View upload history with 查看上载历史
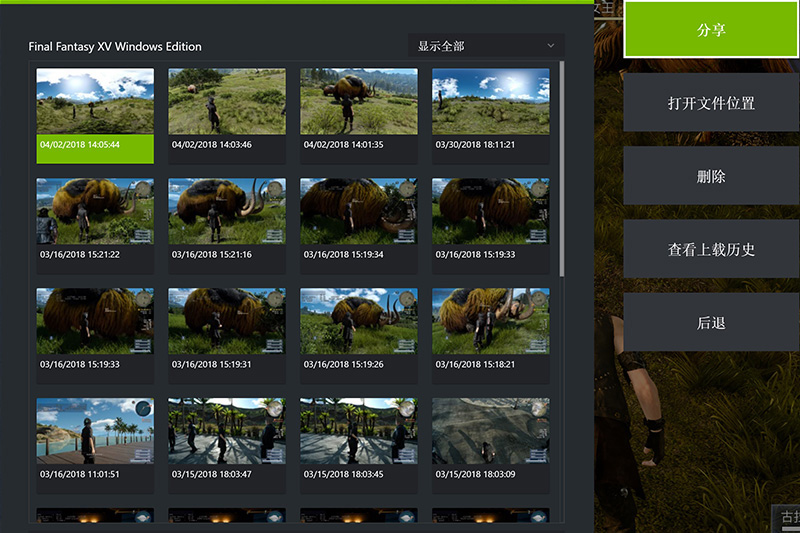The image size is (800, 533). tap(711, 249)
